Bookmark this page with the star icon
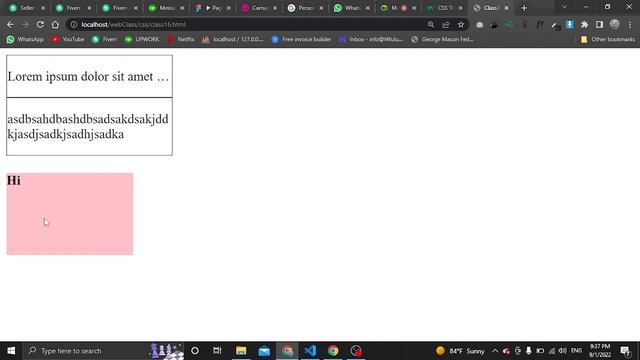Viewport: 640px width, 360px height. pyautogui.click(x=461, y=24)
